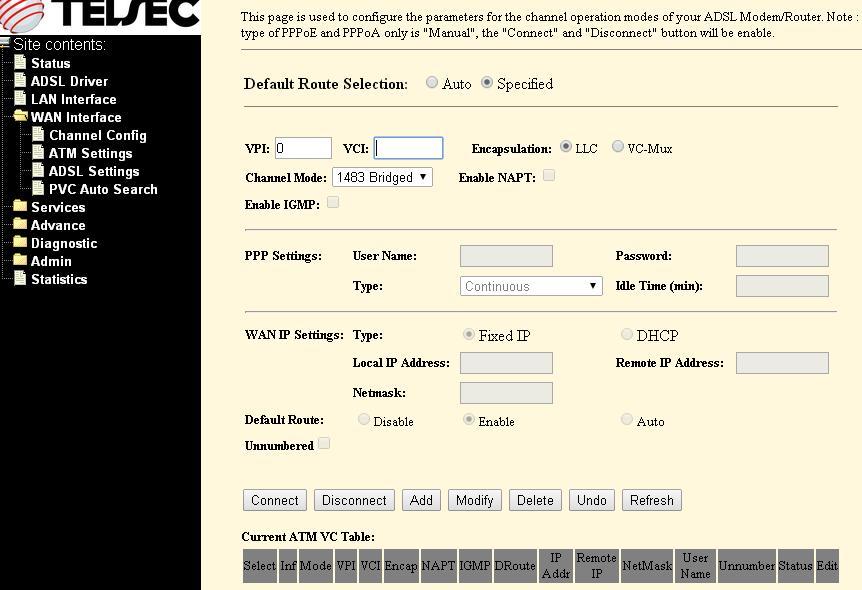Click the Admin folder icon

click(x=20, y=260)
